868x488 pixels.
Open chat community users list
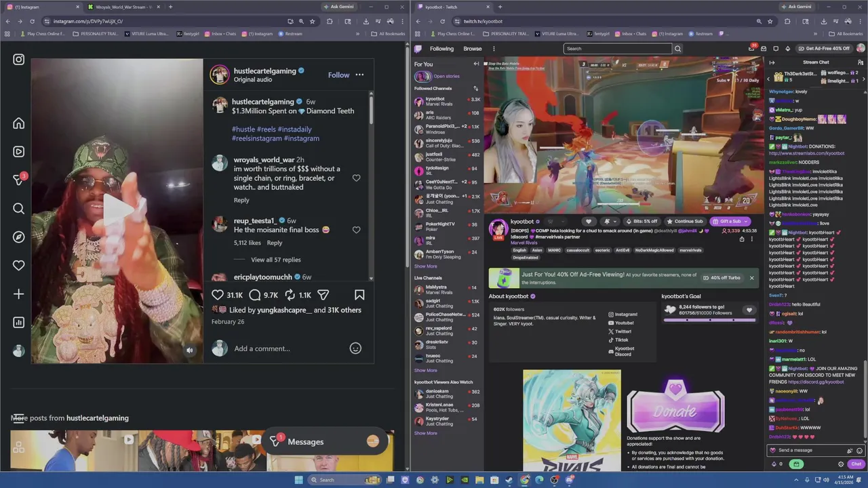pyautogui.click(x=861, y=62)
